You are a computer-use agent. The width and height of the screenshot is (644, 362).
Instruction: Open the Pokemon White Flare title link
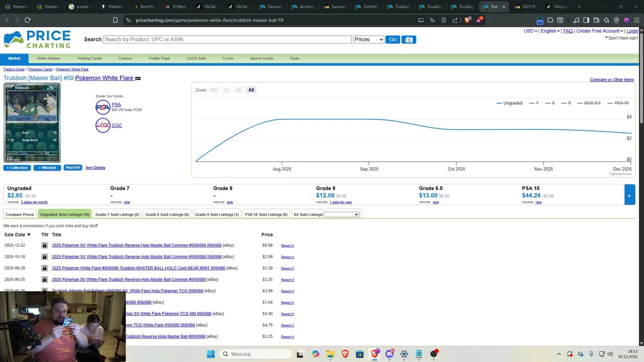tap(104, 78)
